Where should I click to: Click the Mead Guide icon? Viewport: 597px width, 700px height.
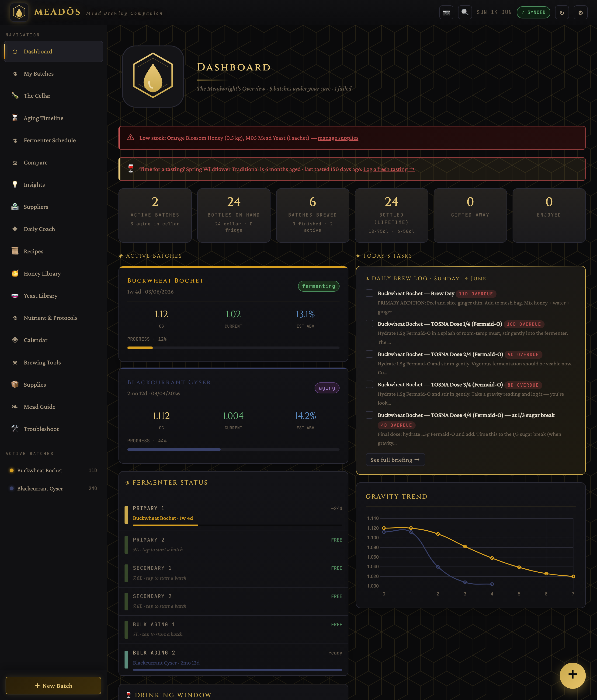pyautogui.click(x=15, y=407)
